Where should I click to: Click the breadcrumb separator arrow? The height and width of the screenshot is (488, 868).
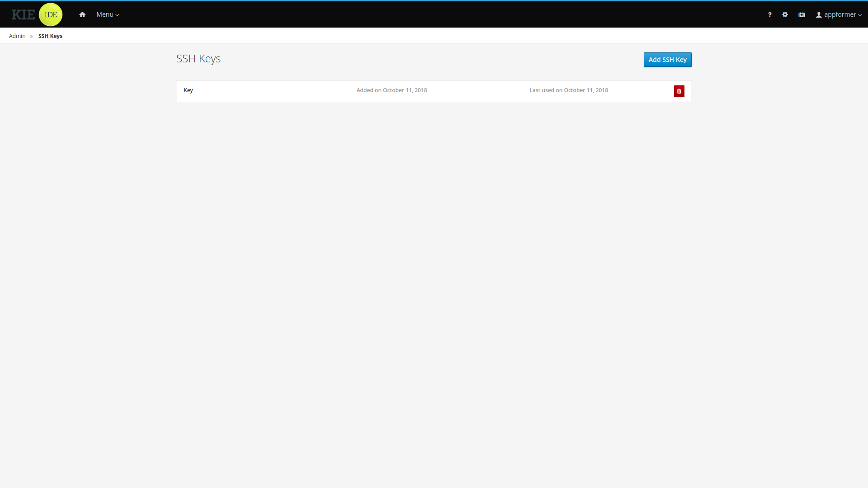pos(31,36)
